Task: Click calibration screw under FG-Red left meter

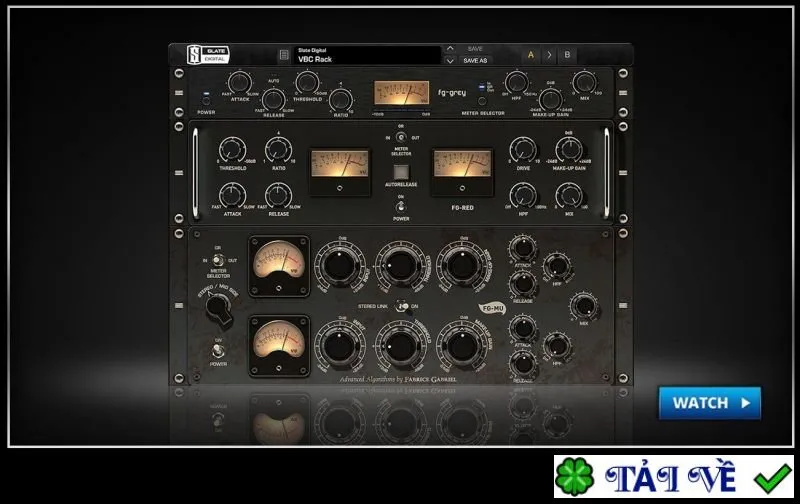Action: pos(340,188)
